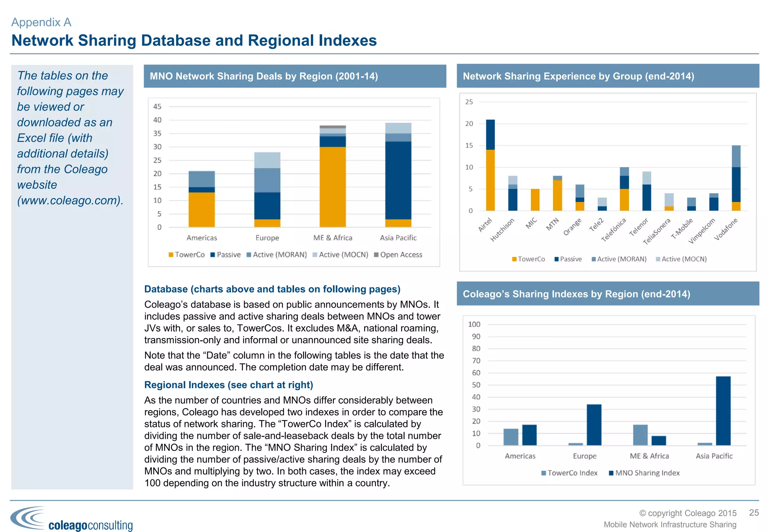Click the Coleago consulting logo
Viewport: 769px width, 532px height.
click(x=72, y=519)
